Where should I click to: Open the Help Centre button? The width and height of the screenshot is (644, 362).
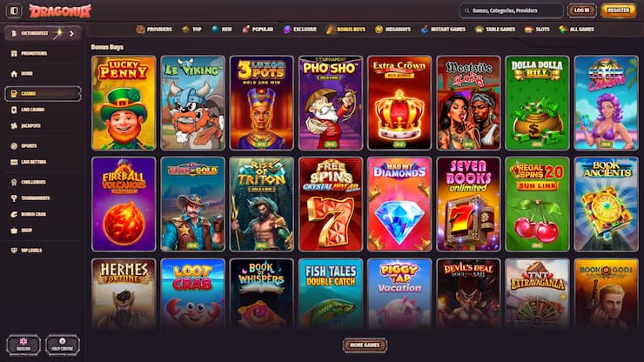[x=63, y=345]
